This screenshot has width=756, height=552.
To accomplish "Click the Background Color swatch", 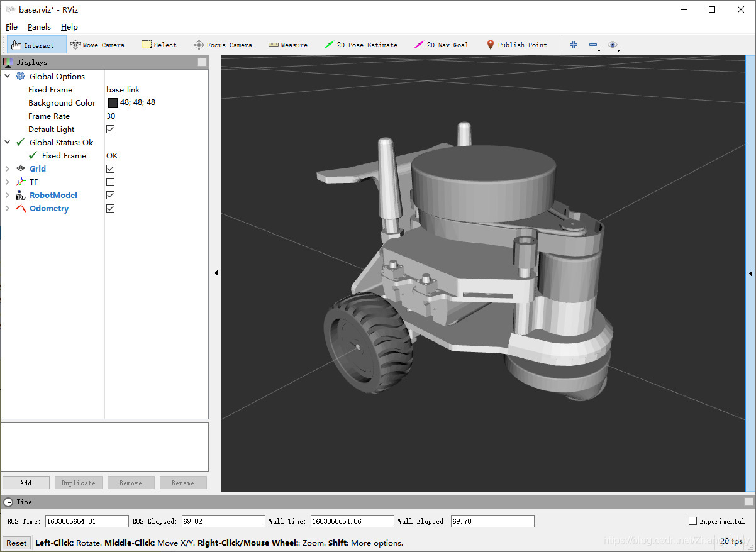I will click(113, 102).
